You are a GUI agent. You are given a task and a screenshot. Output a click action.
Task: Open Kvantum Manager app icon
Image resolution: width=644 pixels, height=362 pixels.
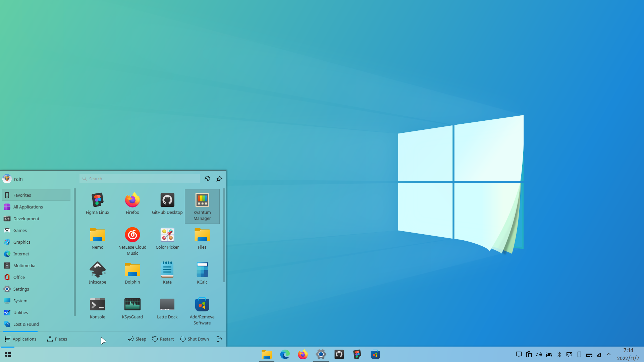(202, 206)
